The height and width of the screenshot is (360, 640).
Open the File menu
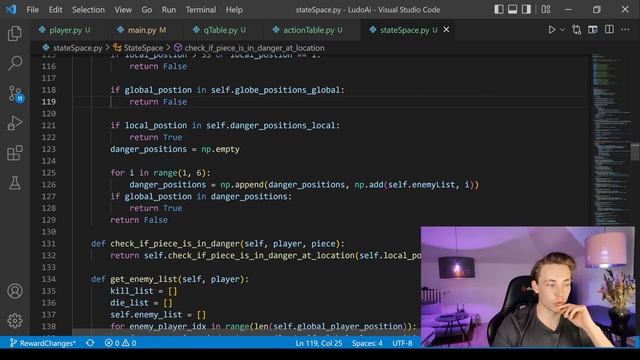click(x=32, y=10)
